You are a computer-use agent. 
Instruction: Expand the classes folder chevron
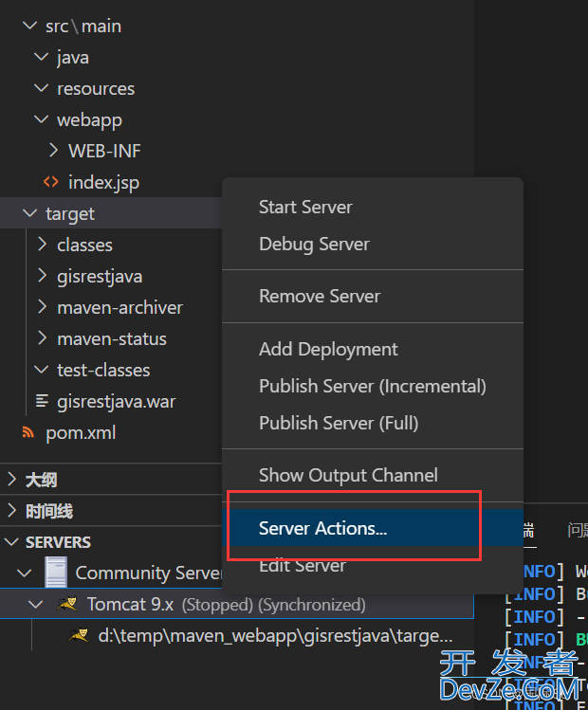[42, 244]
